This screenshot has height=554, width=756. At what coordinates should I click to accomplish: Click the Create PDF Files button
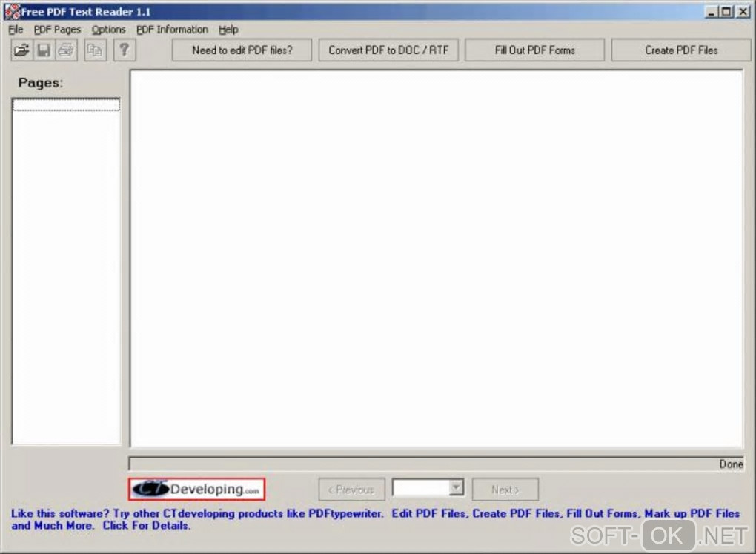pyautogui.click(x=681, y=50)
